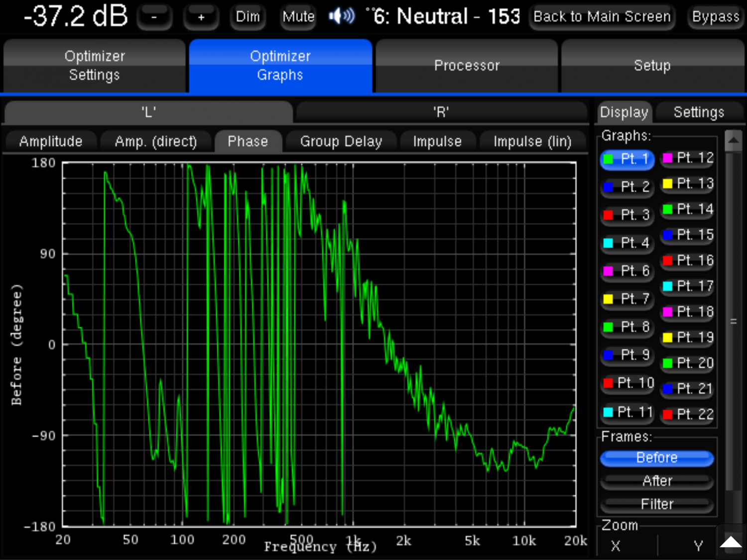Toggle the Bypass button
Image resolution: width=747 pixels, height=560 pixels.
pos(716,17)
